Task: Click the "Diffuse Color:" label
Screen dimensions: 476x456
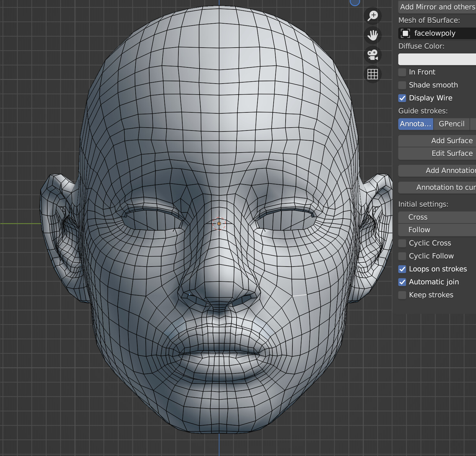Action: coord(421,46)
